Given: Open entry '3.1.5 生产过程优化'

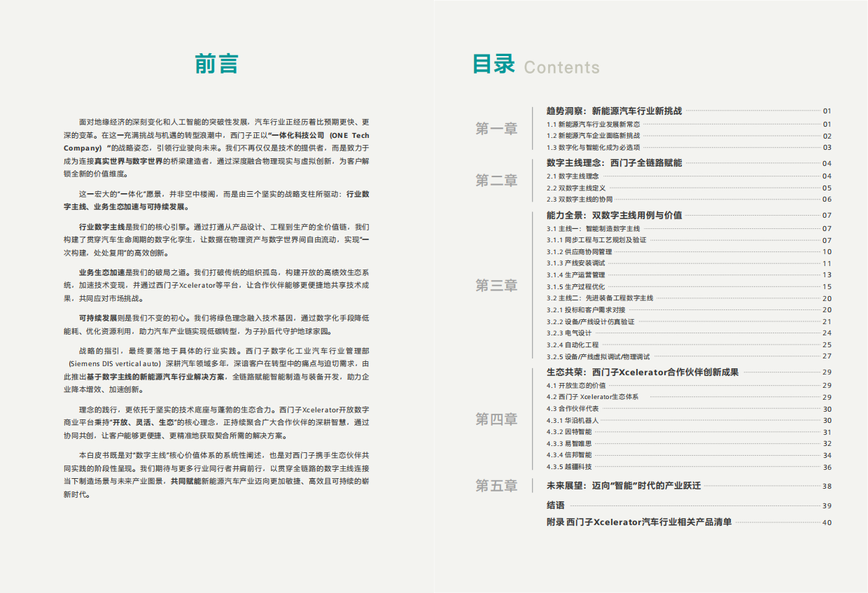Looking at the screenshot, I should click(x=576, y=287).
